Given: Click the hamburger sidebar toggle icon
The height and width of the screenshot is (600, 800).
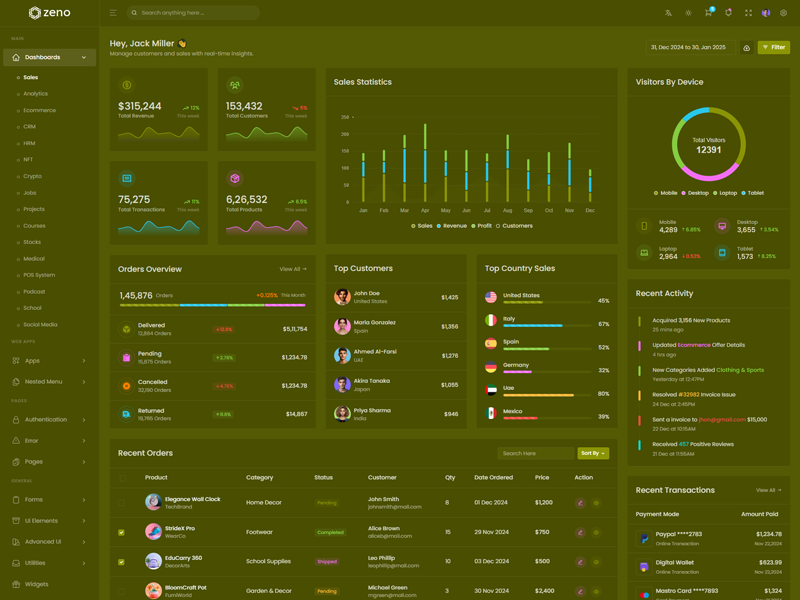Looking at the screenshot, I should point(113,13).
